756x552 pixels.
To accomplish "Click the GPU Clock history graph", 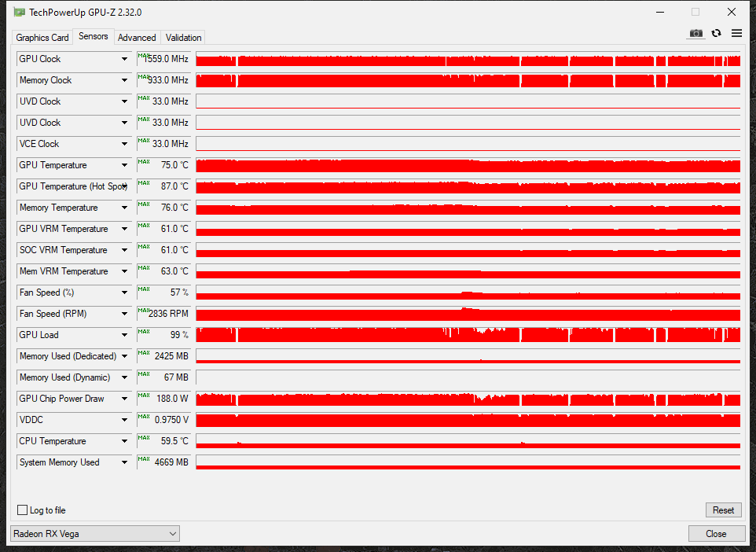I will coord(468,59).
